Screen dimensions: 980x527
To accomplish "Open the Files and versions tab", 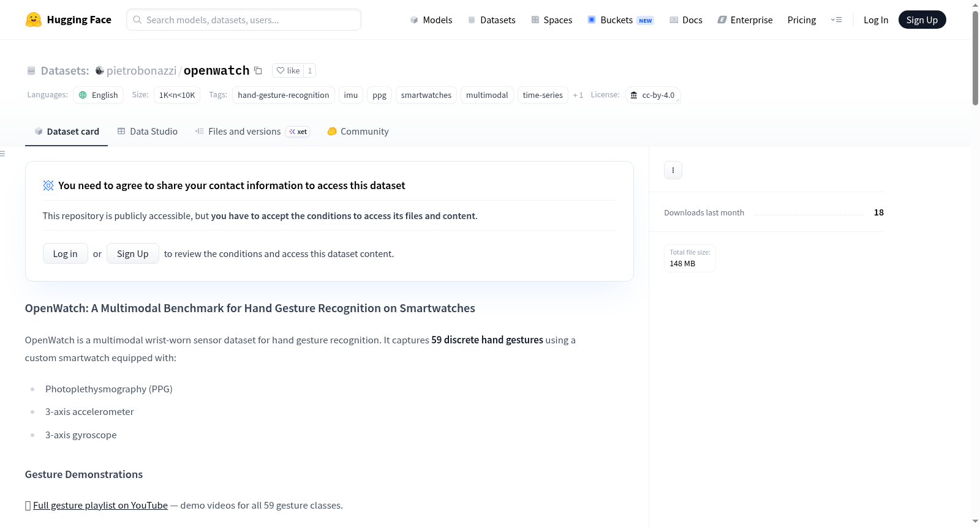I will 252,131.
